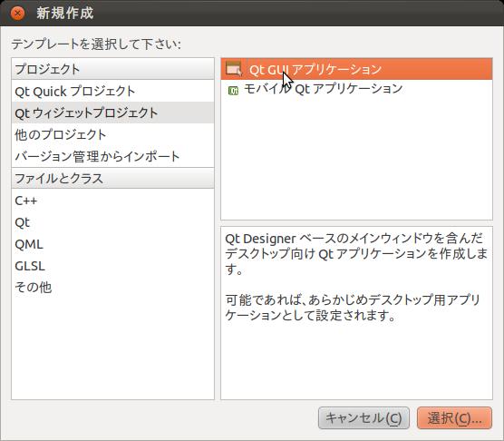Choose the Qt ウィジェットプロジェクト category
Screen dimensions: 504x441
click(112, 113)
